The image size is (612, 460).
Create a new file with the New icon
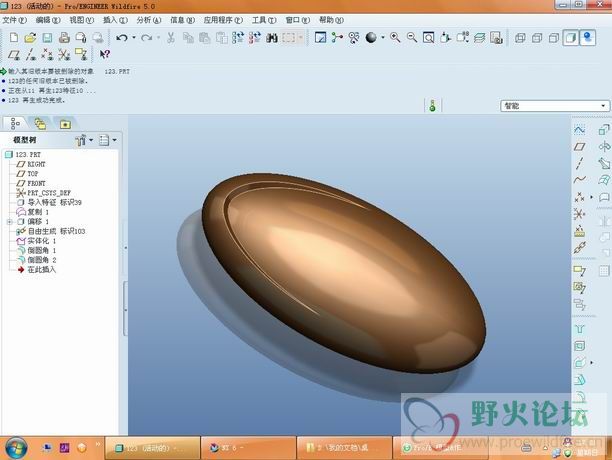[x=14, y=37]
